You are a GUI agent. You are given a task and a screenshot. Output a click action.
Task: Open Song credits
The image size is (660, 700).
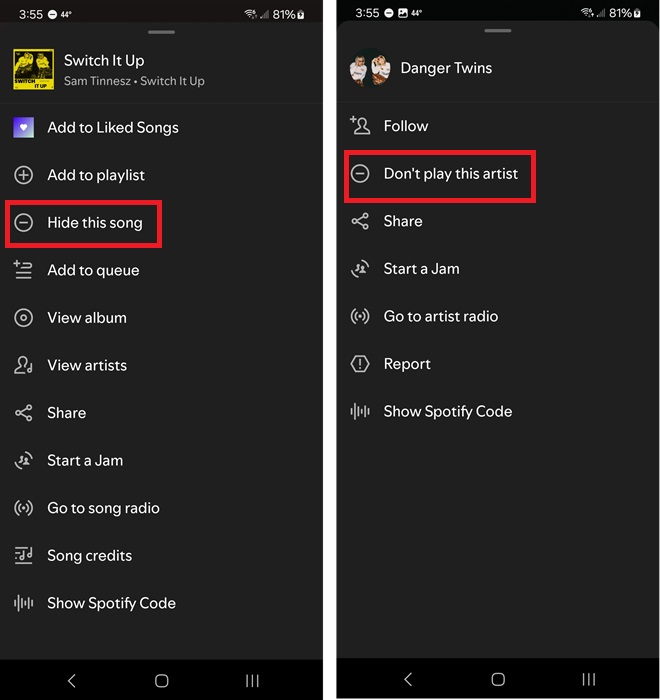(90, 555)
